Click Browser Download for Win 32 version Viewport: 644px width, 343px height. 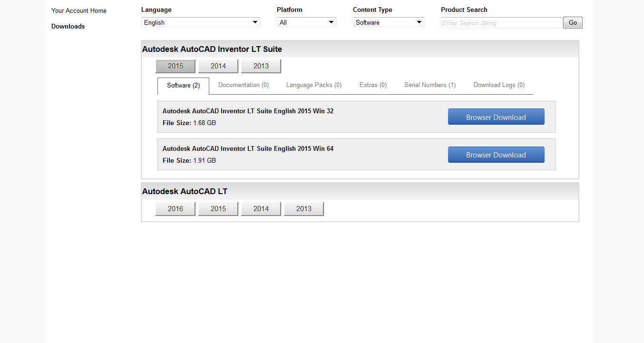496,117
